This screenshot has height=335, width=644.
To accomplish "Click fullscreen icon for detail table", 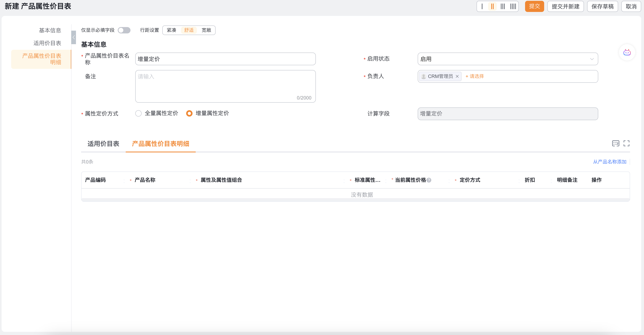I will pos(626,143).
